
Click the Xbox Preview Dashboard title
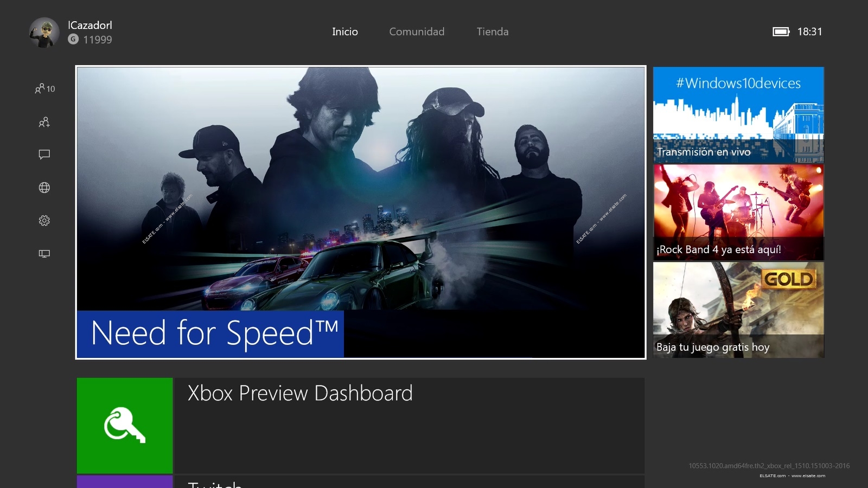coord(300,393)
